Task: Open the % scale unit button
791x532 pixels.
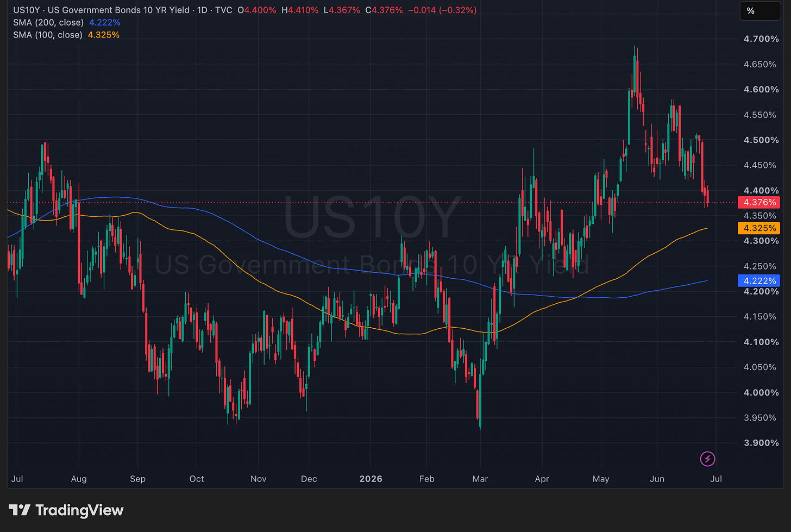Action: (x=760, y=11)
